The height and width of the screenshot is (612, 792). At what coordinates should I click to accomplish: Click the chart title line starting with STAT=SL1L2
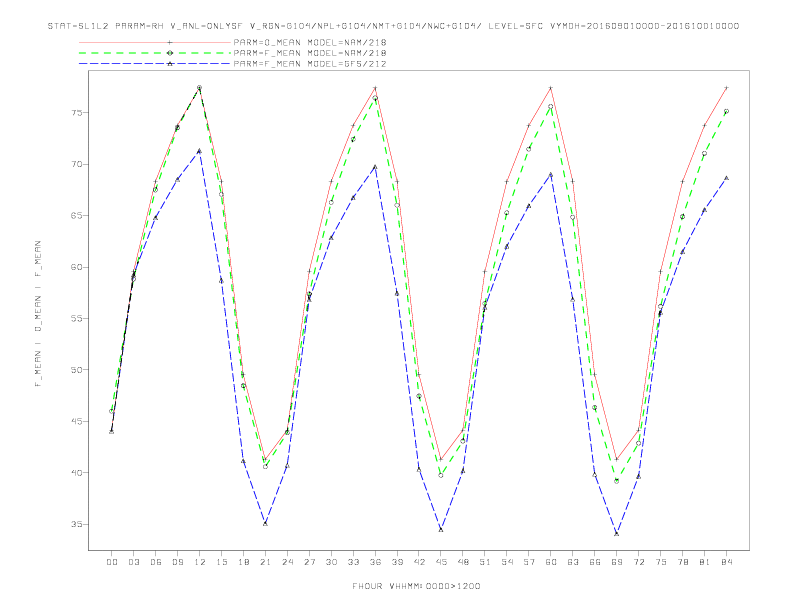(x=393, y=26)
